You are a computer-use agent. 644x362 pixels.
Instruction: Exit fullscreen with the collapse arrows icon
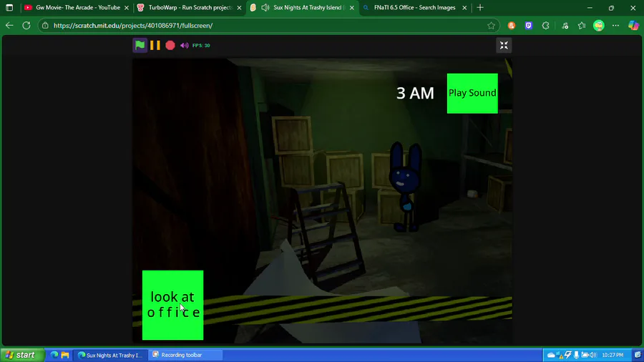point(504,45)
